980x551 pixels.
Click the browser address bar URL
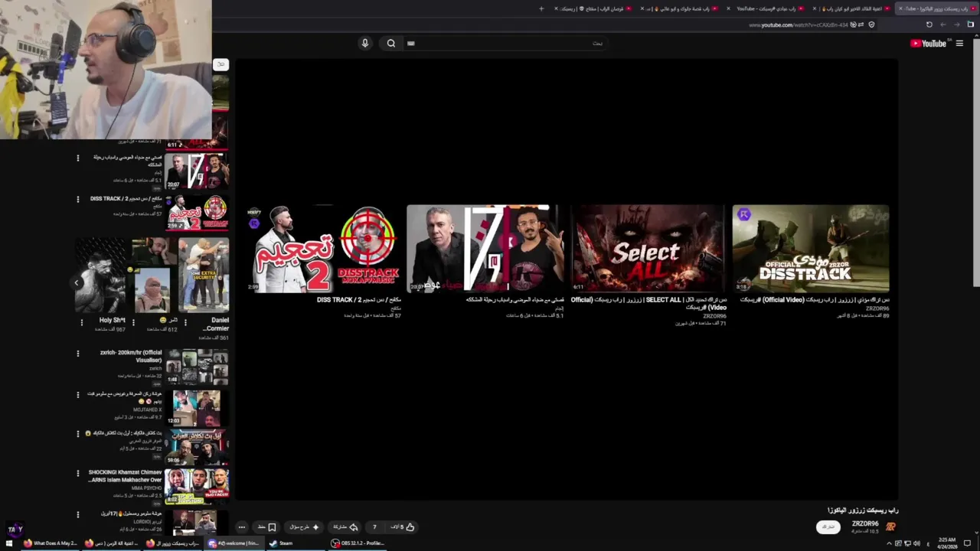798,24
